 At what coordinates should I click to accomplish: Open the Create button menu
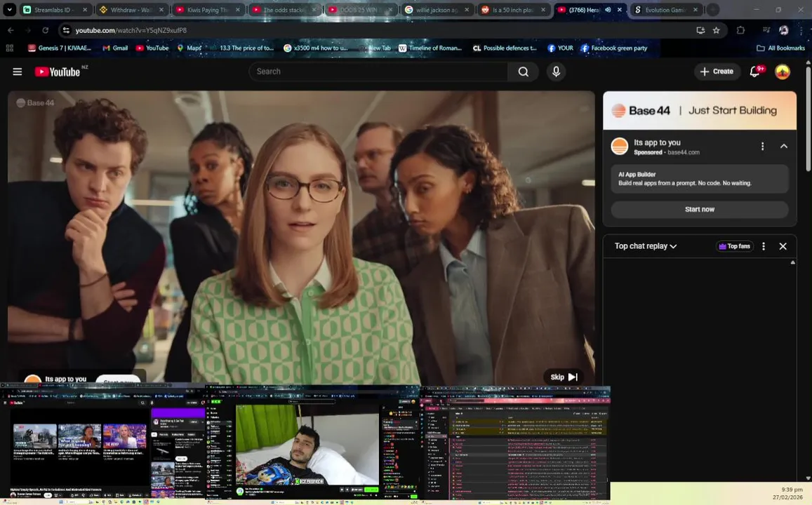click(717, 72)
